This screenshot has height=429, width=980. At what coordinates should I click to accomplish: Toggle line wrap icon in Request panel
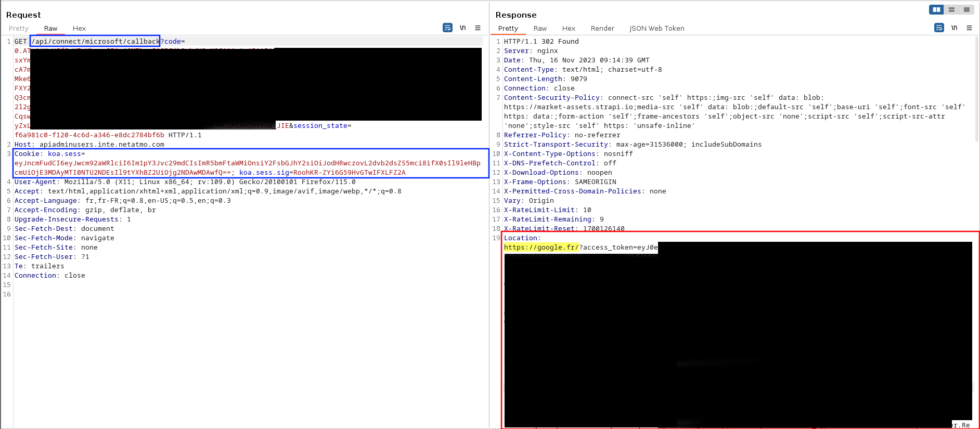point(447,28)
